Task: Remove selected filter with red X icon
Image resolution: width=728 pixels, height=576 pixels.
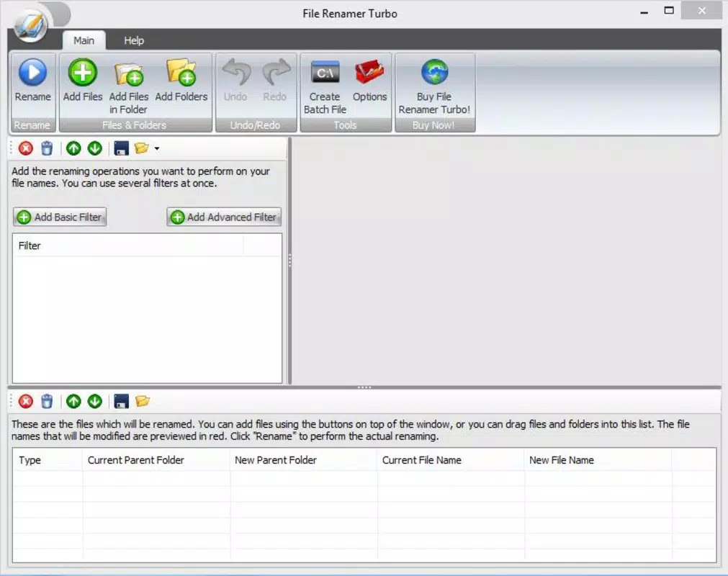Action: [26, 148]
